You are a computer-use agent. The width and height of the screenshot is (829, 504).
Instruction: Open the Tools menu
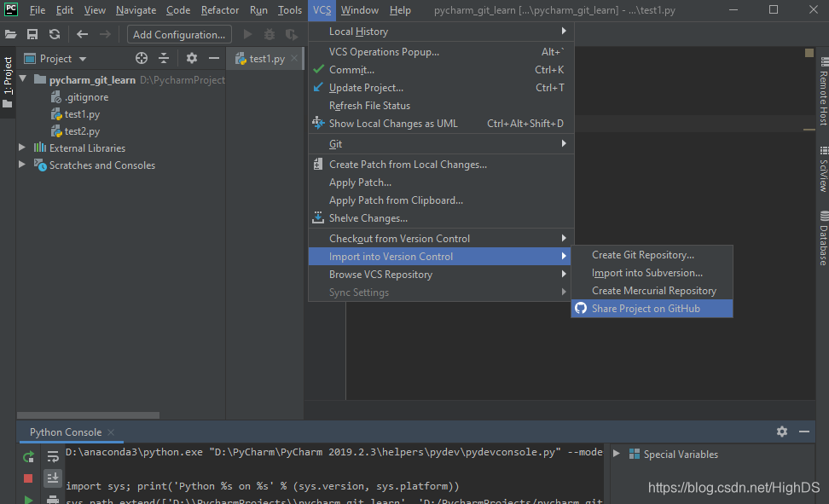[x=290, y=10]
